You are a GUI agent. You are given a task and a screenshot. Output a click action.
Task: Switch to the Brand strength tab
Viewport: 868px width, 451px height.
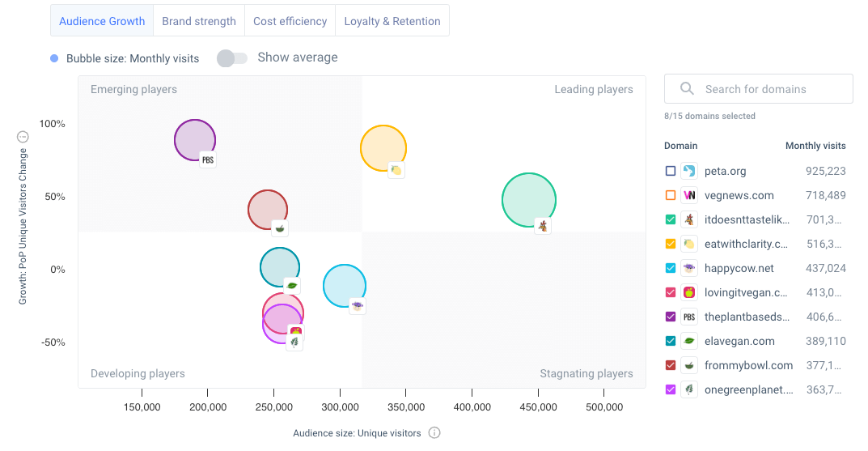tap(199, 21)
